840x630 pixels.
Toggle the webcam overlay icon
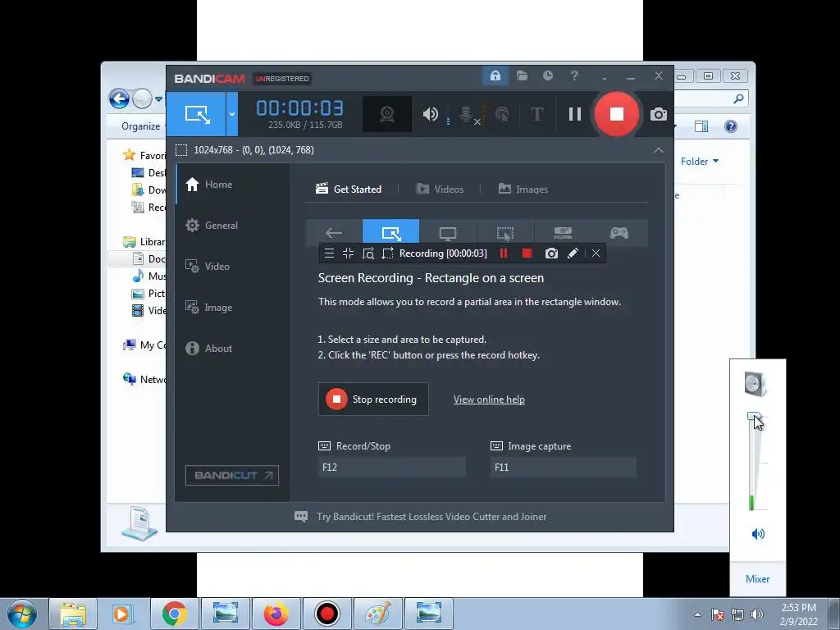(x=387, y=113)
